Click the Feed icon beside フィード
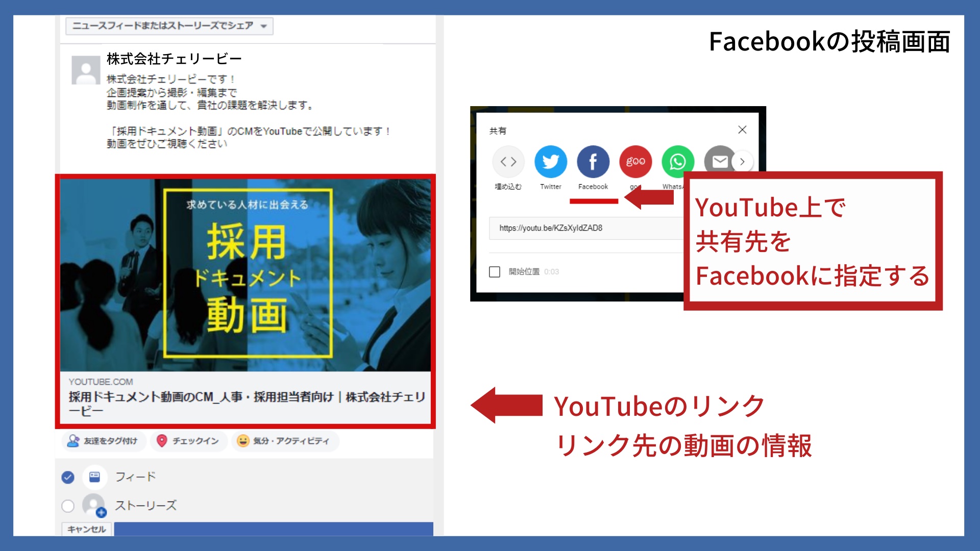This screenshot has width=980, height=551. (95, 477)
